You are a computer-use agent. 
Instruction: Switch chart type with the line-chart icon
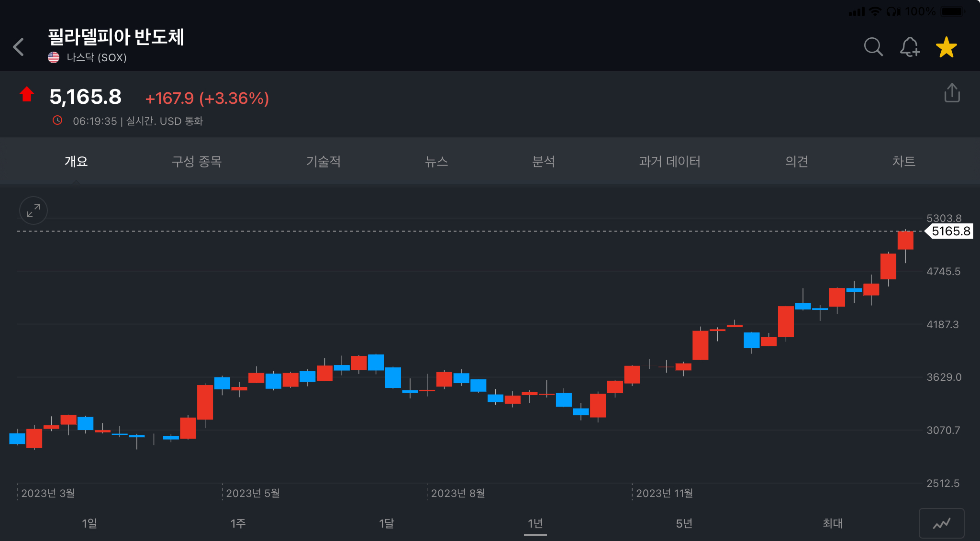(x=941, y=523)
